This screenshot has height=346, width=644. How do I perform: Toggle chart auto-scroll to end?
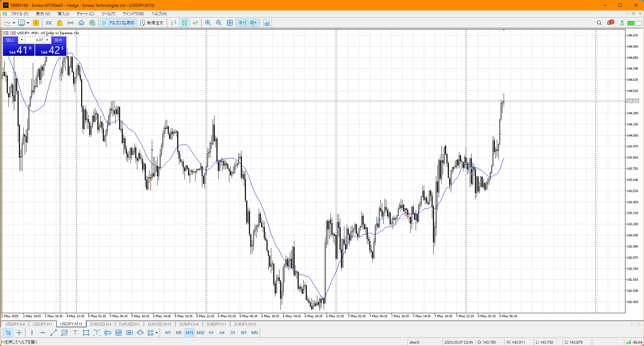[x=243, y=23]
